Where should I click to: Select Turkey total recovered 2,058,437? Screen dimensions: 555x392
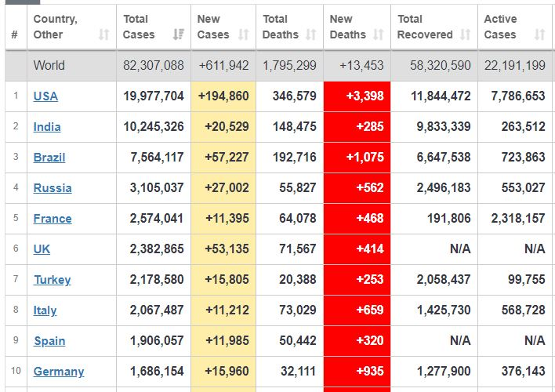pyautogui.click(x=444, y=279)
